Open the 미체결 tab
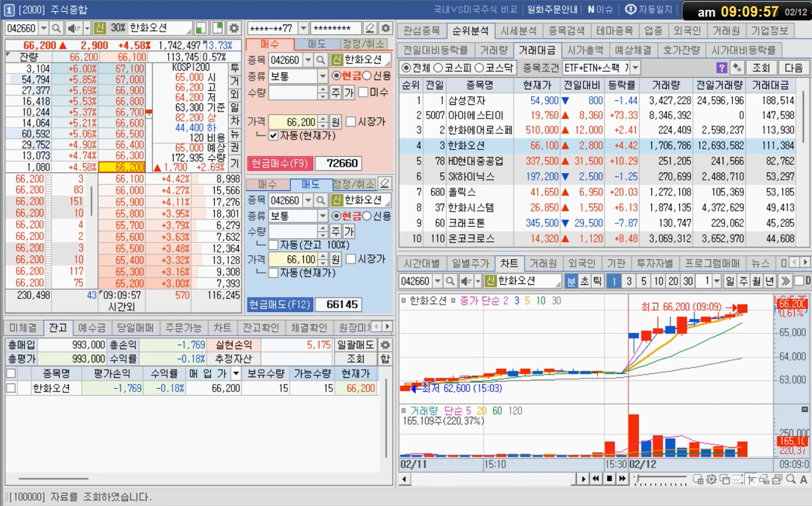Screen dimensions: 812x506 (23, 328)
